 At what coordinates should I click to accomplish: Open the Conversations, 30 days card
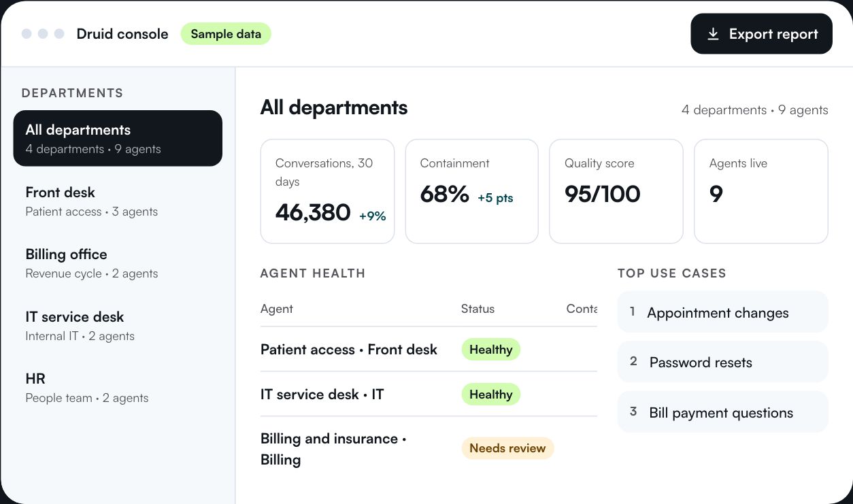tap(327, 191)
